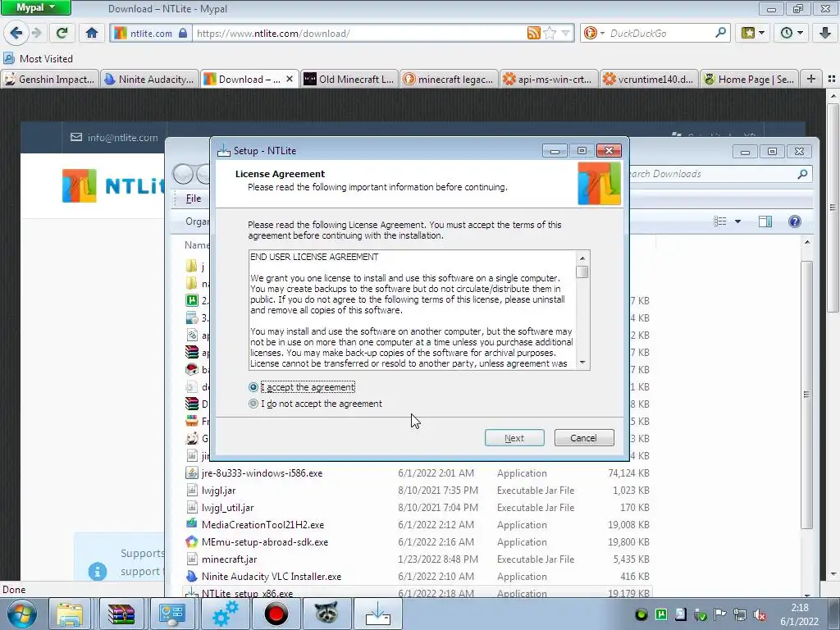Click the Explorer file list scrollbar

(x=807, y=394)
